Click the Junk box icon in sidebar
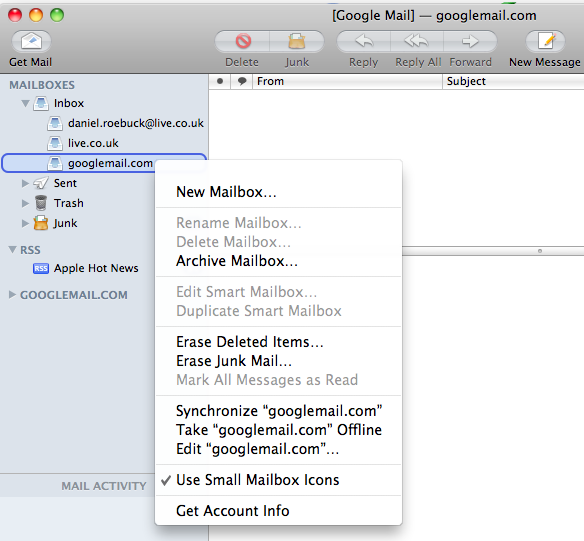 [41, 223]
